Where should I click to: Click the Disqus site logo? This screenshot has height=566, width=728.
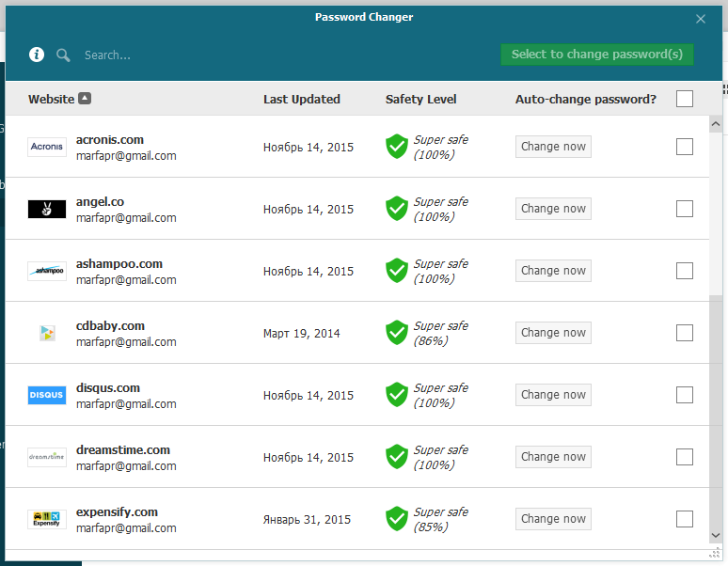pos(47,395)
